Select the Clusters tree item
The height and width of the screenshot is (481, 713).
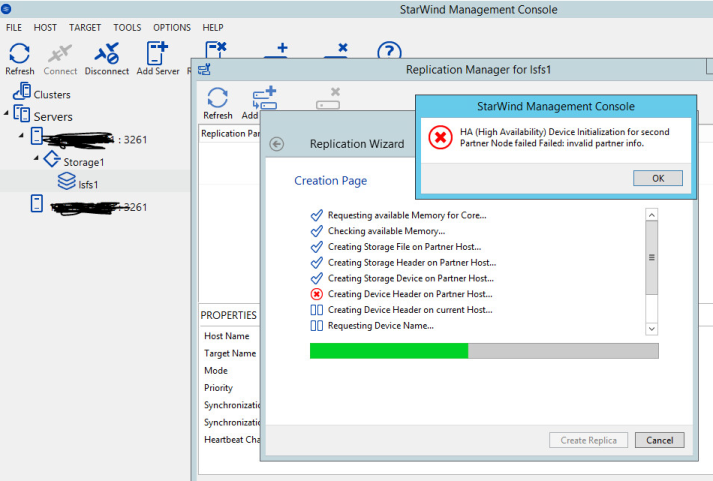[x=52, y=95]
